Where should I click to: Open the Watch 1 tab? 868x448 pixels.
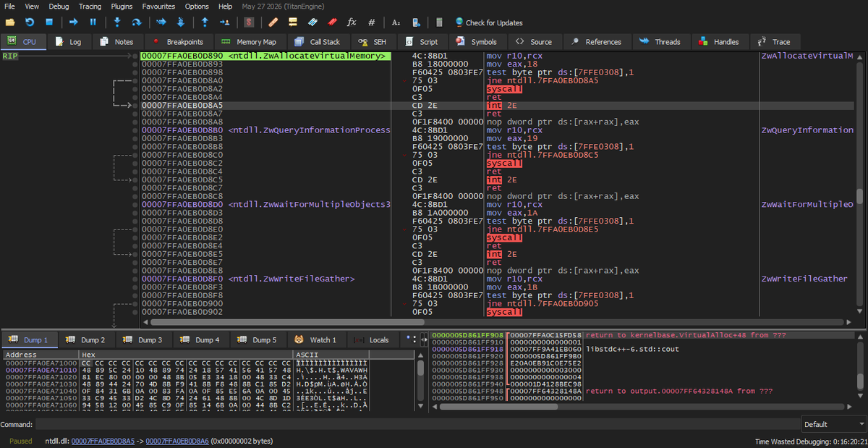tap(315, 339)
